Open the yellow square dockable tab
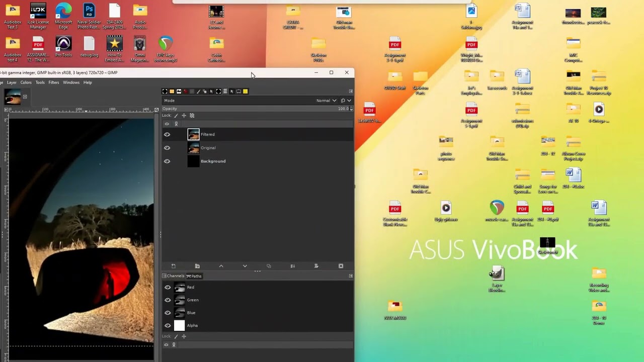Viewport: 644px width, 362px height. pos(245,92)
